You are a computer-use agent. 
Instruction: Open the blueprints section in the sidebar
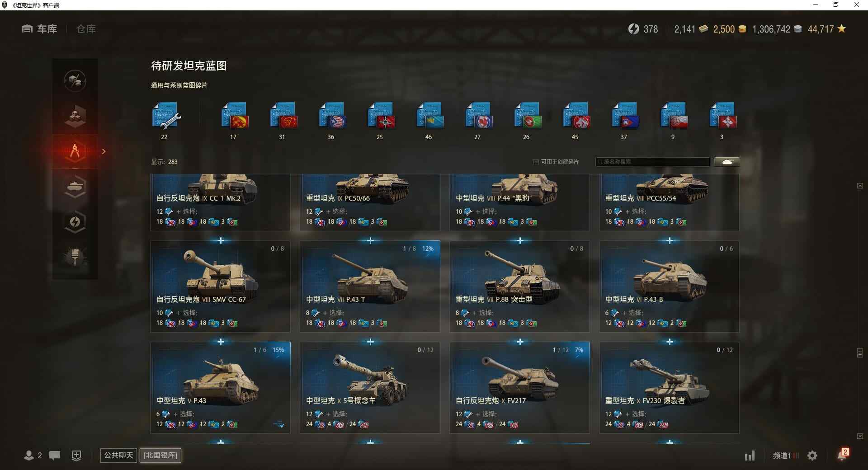click(75, 151)
